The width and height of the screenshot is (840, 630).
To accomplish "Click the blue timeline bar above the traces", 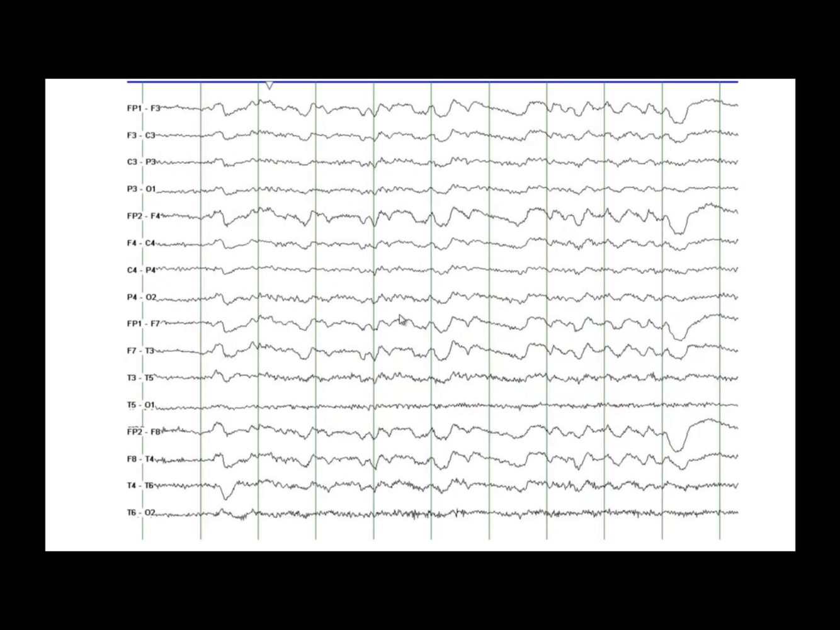I will point(433,82).
